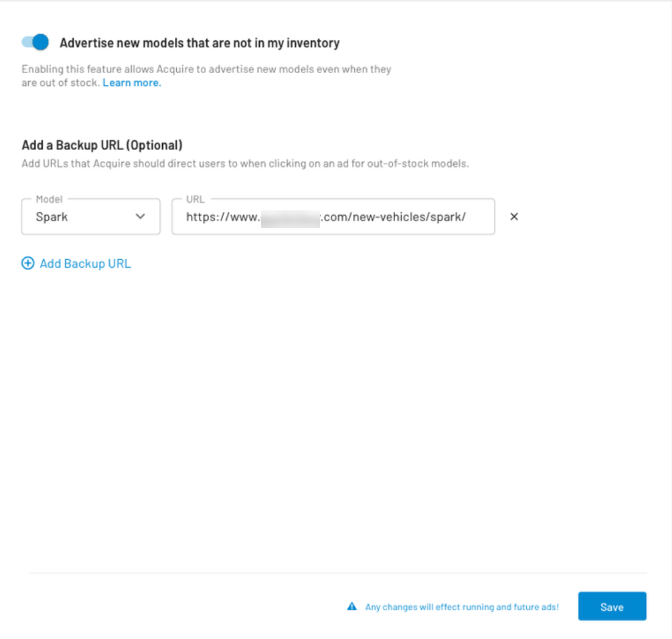The image size is (672, 639).
Task: Click the circled plus icon to add another URL
Action: [x=27, y=263]
